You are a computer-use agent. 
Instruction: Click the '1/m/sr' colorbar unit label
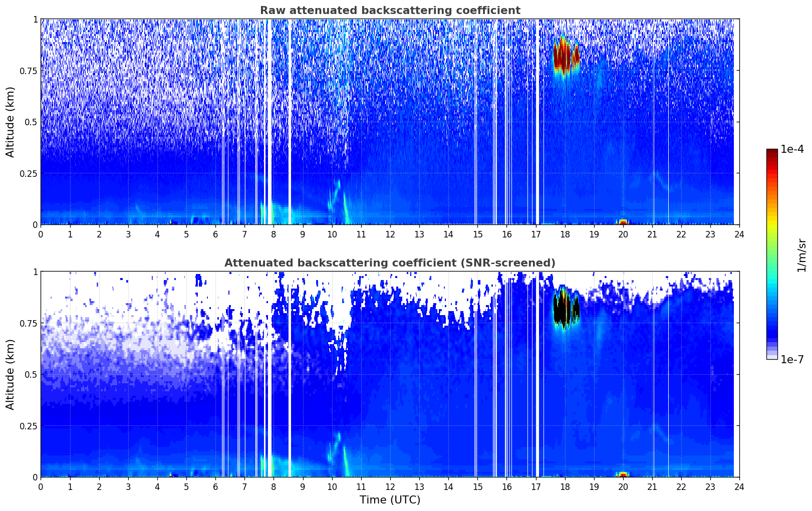tap(801, 255)
